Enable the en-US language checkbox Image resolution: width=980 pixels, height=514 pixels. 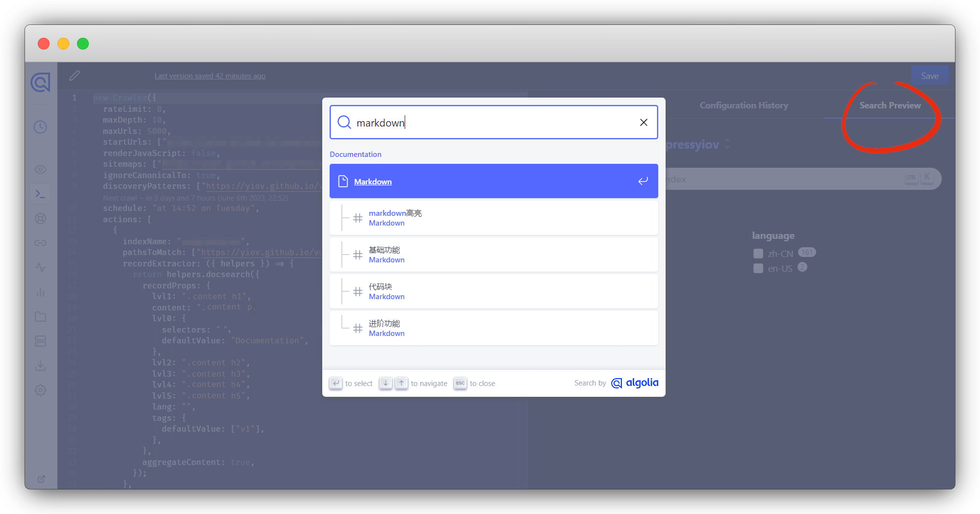[758, 268]
